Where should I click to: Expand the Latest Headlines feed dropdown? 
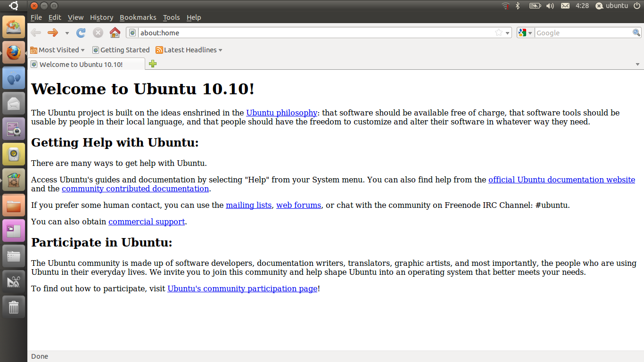pyautogui.click(x=189, y=50)
